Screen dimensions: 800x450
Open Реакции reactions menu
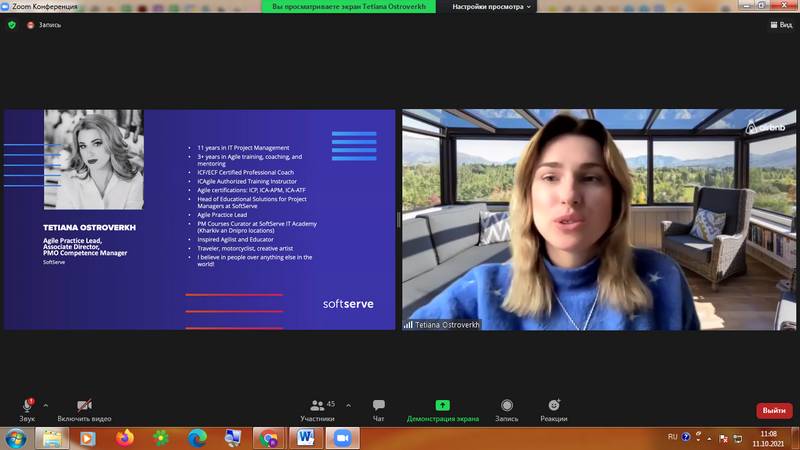(x=554, y=410)
